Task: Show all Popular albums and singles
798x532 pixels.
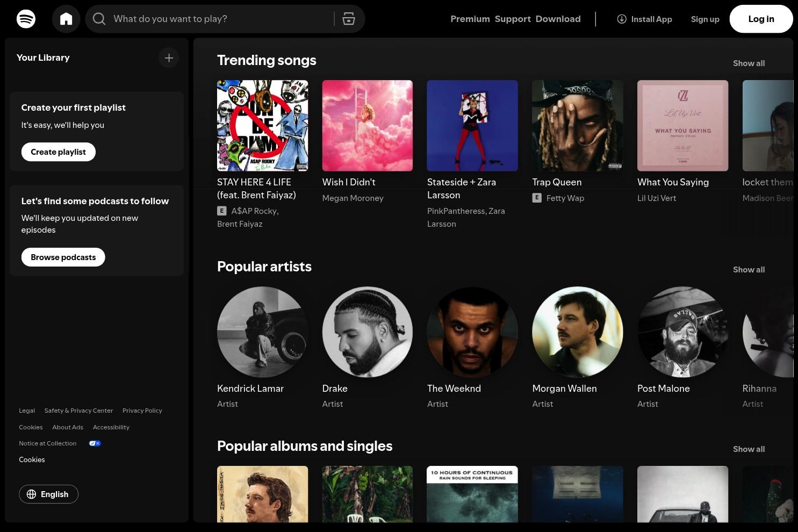Action: click(x=749, y=449)
